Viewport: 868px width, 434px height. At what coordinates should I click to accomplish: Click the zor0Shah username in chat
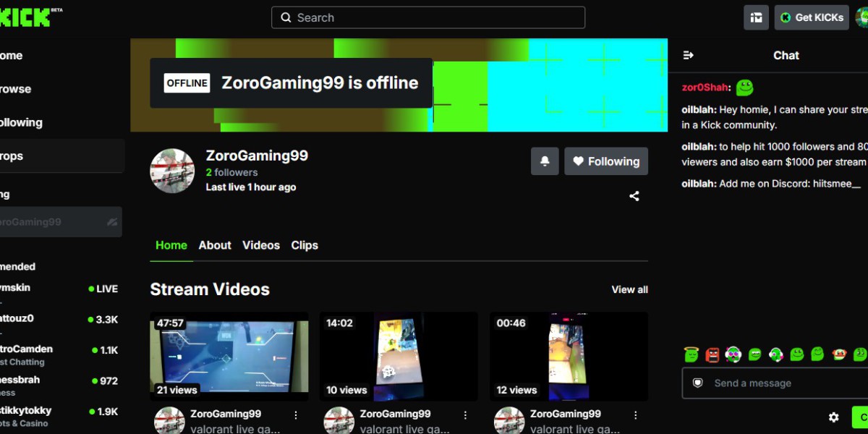[705, 88]
